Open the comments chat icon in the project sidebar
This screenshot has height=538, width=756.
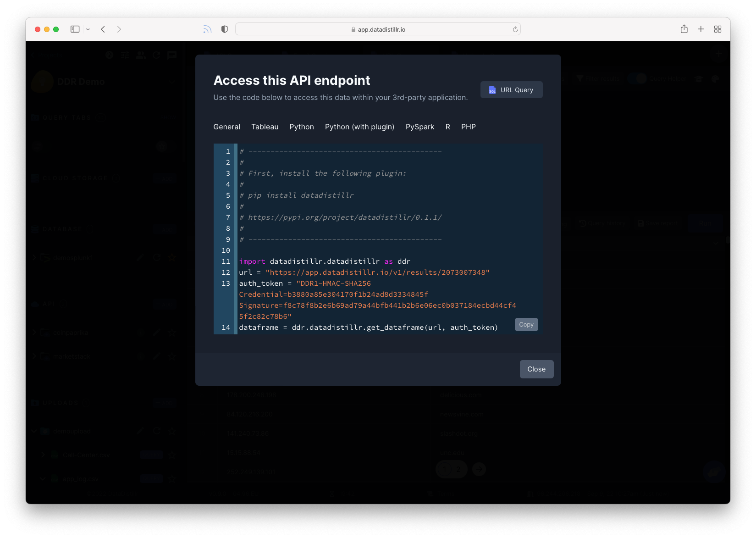coord(172,55)
